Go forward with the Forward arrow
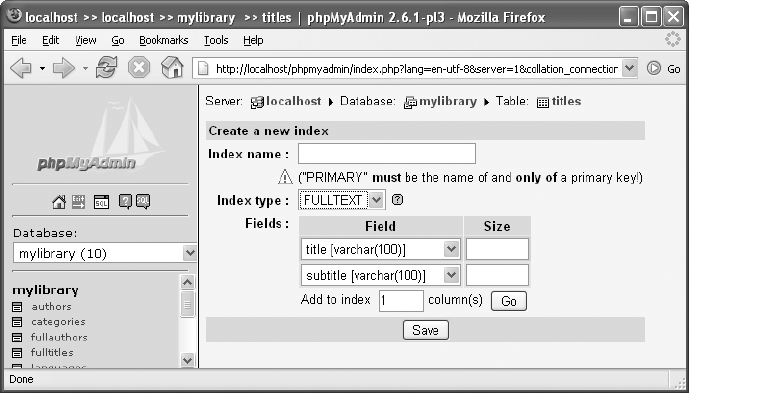The width and height of the screenshot is (765, 393). (x=63, y=68)
